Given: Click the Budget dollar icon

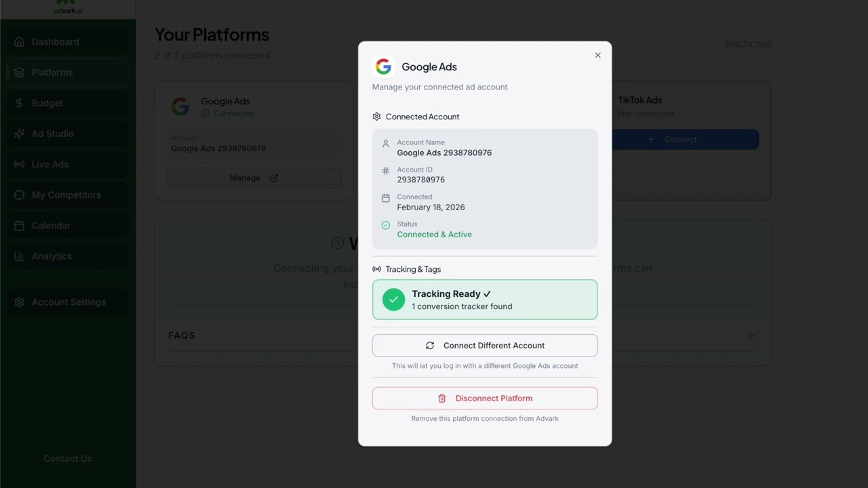Looking at the screenshot, I should pyautogui.click(x=19, y=103).
